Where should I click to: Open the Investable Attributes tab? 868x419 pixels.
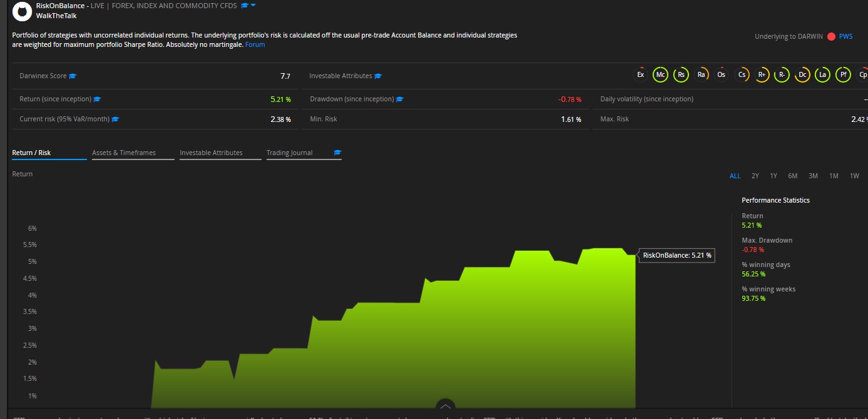click(220, 153)
